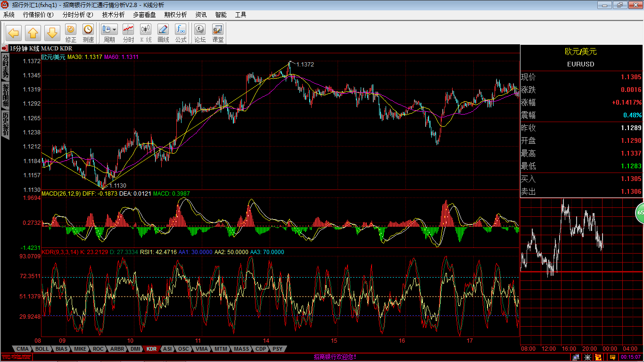Select the 画线 line drawing tool
Screen dimensions: 644x362
163,33
